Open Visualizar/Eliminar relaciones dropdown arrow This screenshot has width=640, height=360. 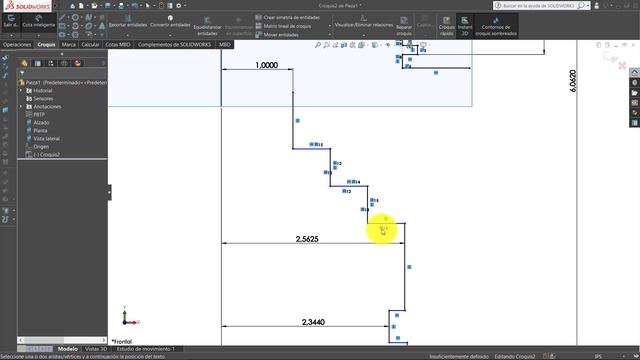[363, 35]
